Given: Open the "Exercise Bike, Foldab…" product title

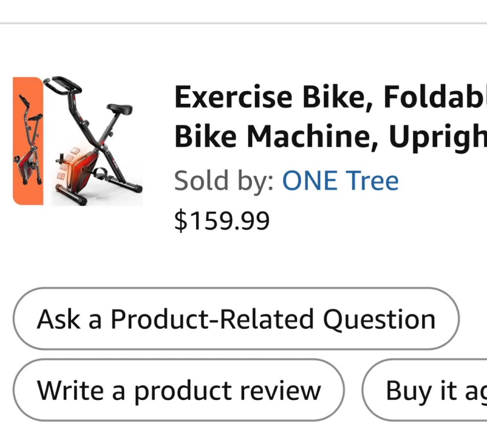Looking at the screenshot, I should click(x=330, y=97).
